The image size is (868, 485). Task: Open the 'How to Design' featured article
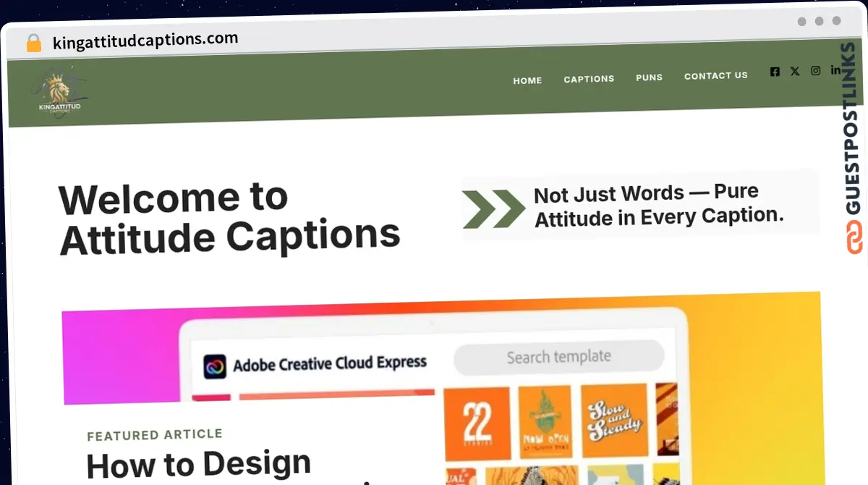pos(198,463)
